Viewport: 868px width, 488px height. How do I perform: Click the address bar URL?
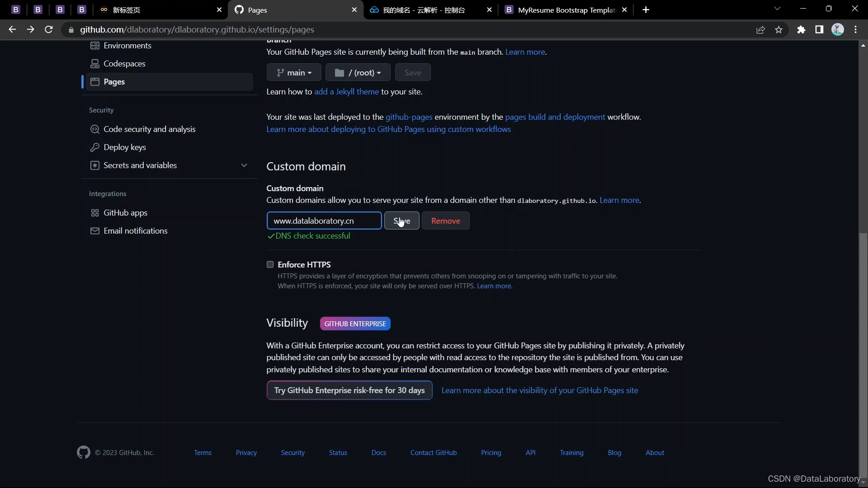pos(197,30)
